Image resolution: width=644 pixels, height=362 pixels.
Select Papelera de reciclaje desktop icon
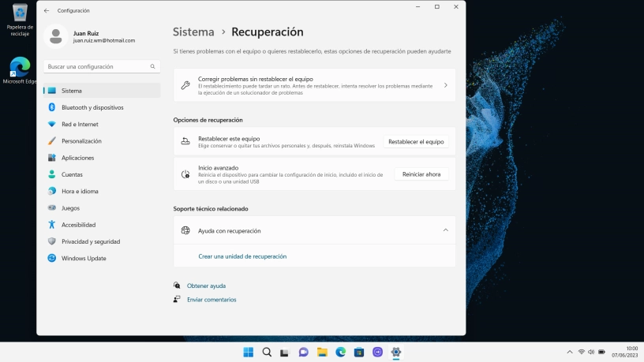point(20,20)
